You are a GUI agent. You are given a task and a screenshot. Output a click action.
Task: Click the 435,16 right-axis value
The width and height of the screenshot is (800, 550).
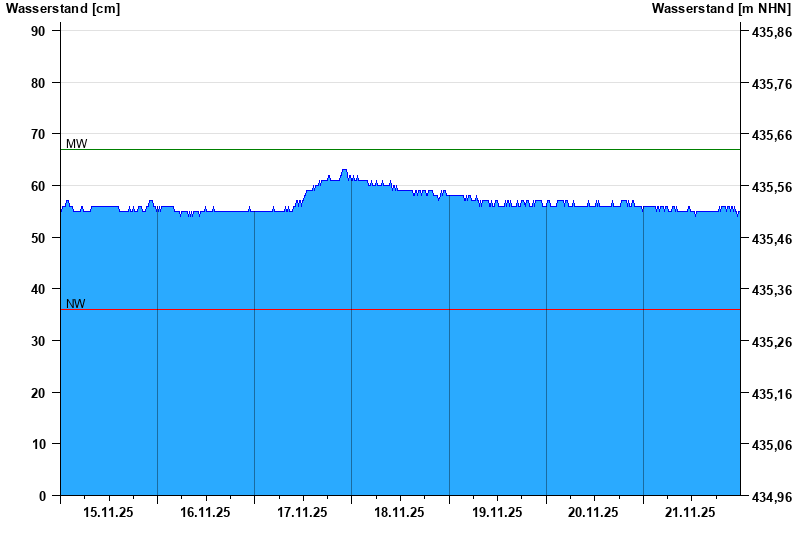(x=772, y=394)
